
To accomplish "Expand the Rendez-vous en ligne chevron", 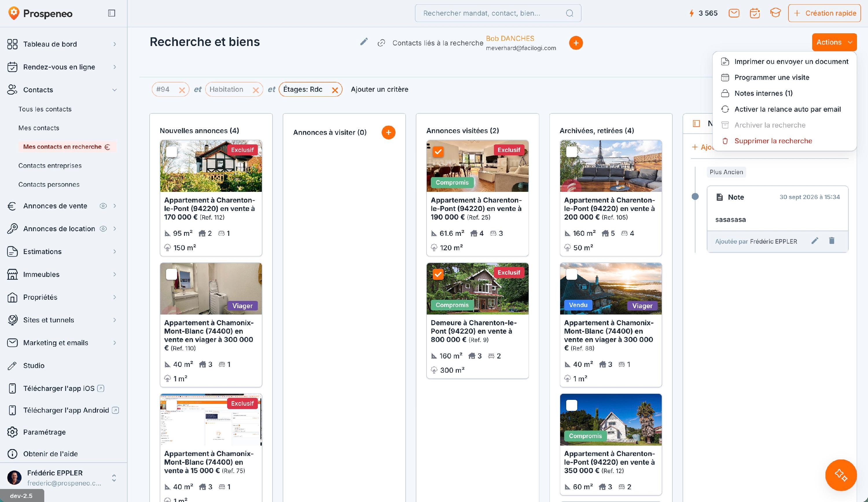I will click(115, 67).
